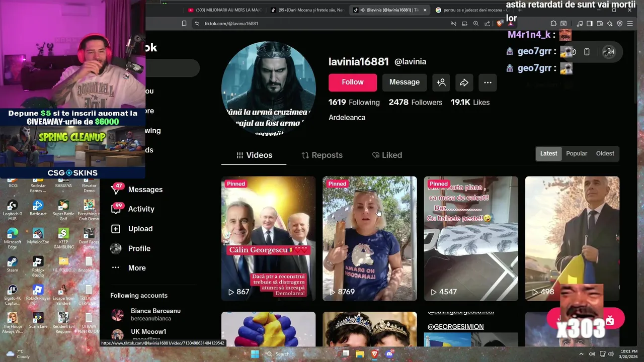This screenshot has height=362, width=644.
Task: Click 19.1K Likes count
Action: [470, 102]
